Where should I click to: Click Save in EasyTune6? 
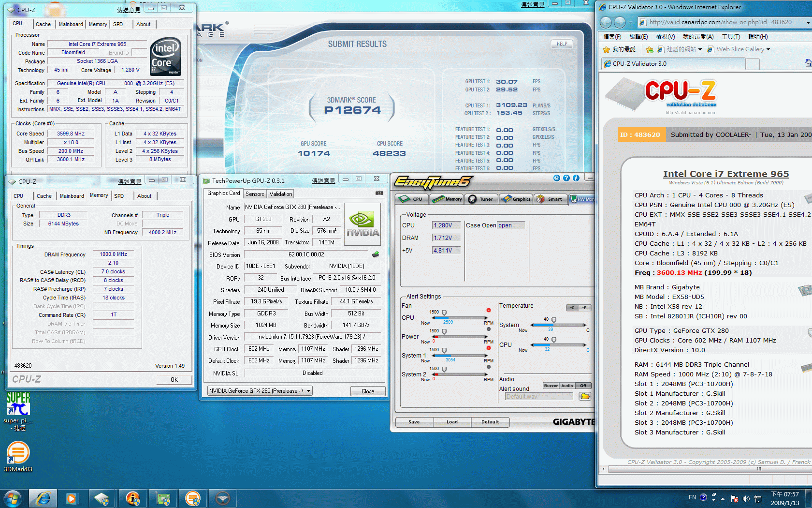(414, 422)
